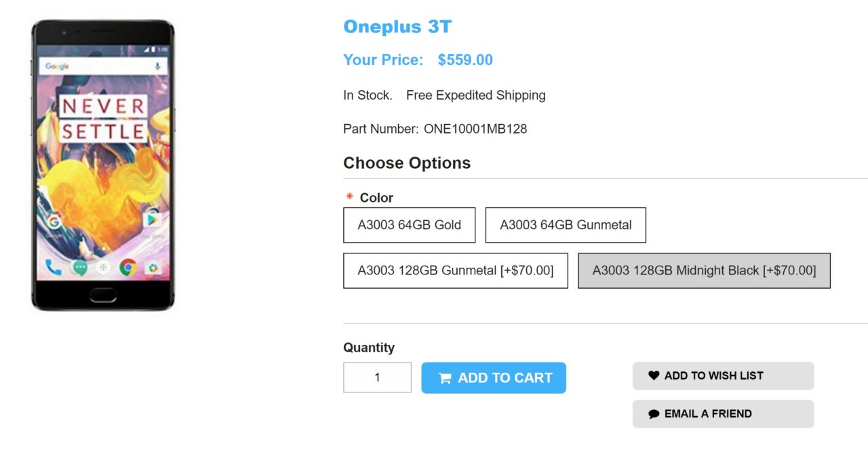Click the EMAIL A FRIEND text
868x450 pixels.
coord(708,414)
